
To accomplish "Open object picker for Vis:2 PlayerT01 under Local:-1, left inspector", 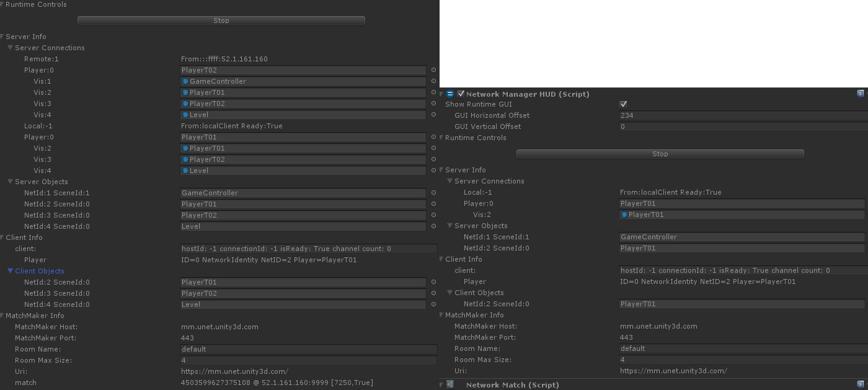I will 433,148.
